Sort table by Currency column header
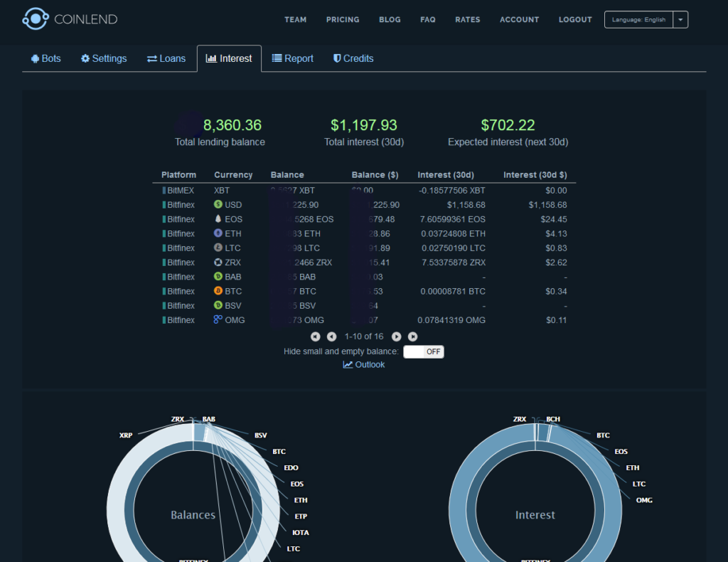The image size is (728, 562). (x=233, y=174)
